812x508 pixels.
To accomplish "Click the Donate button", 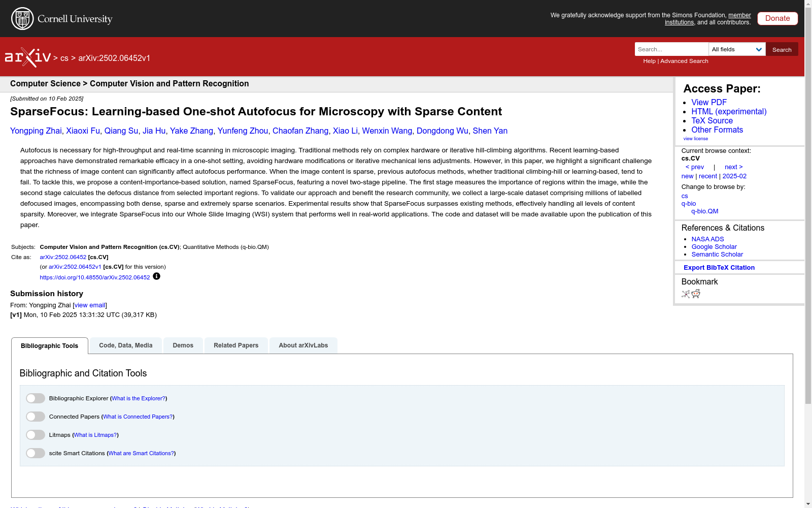I will pyautogui.click(x=777, y=18).
